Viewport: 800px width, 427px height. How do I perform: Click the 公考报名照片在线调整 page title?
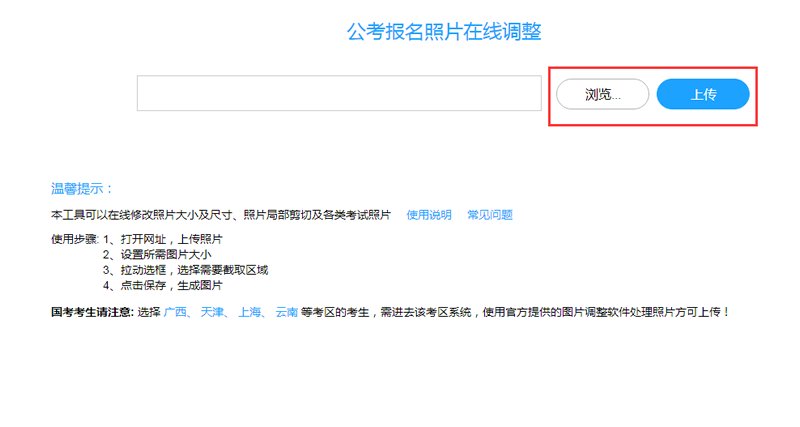tap(444, 32)
